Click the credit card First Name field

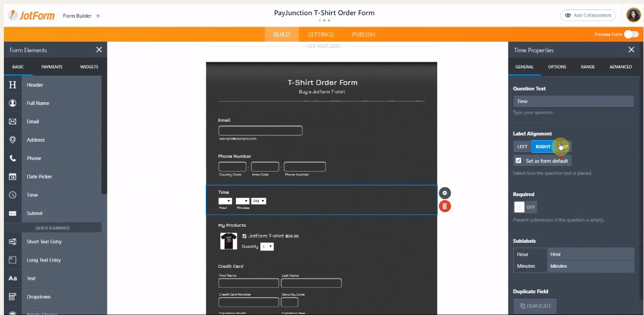pos(249,283)
